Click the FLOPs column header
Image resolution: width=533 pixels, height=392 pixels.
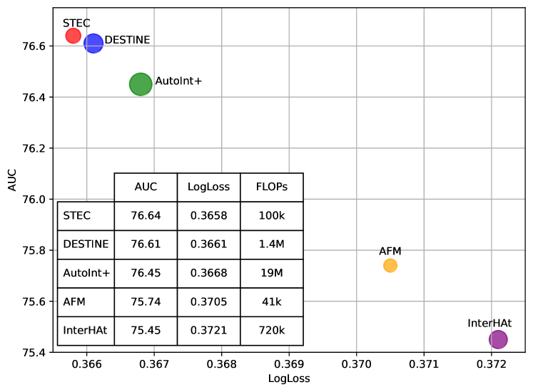pos(271,187)
